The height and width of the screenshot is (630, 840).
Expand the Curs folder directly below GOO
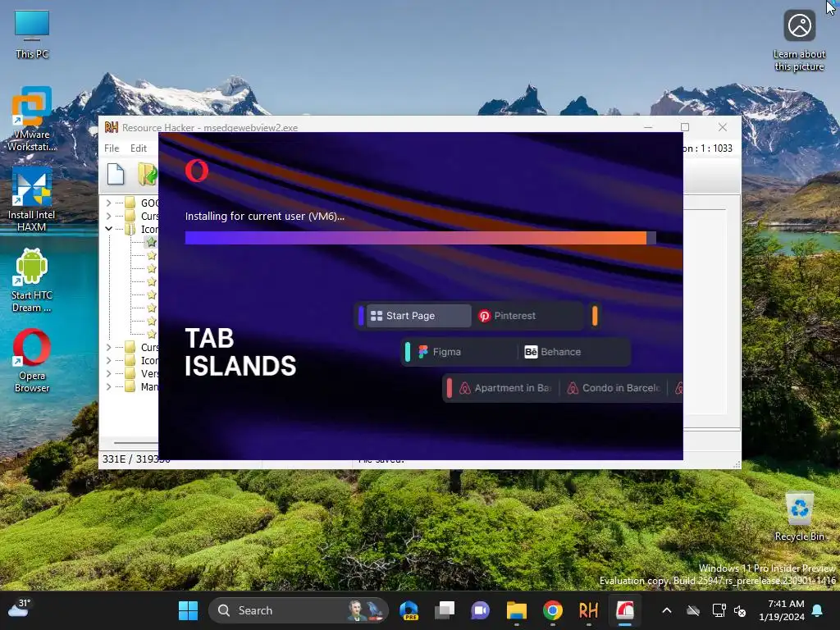109,216
